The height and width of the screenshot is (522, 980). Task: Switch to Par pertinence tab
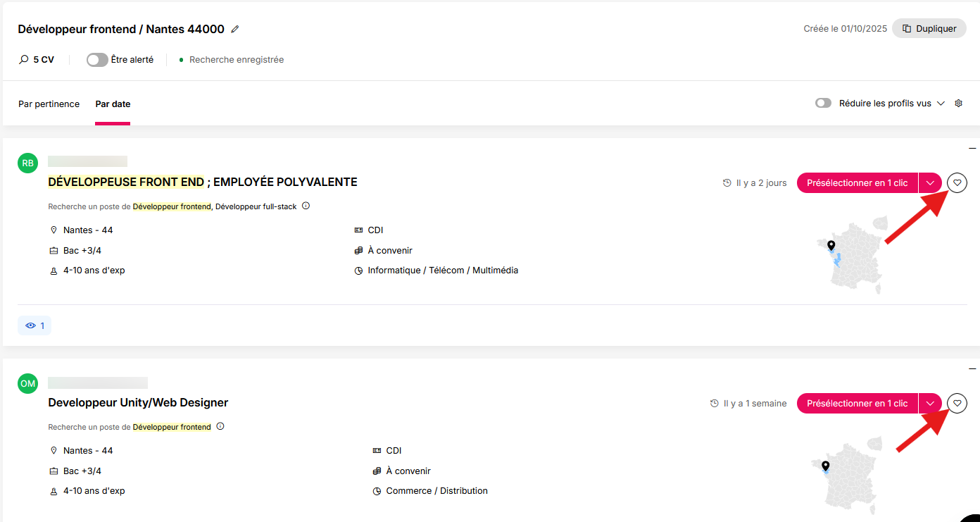point(49,104)
